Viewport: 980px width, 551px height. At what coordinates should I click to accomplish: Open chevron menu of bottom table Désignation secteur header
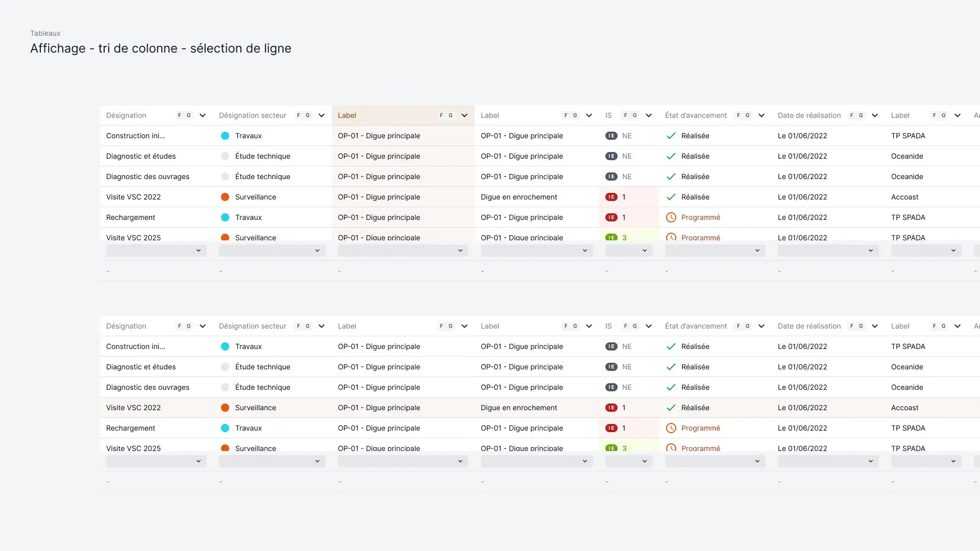tap(322, 326)
